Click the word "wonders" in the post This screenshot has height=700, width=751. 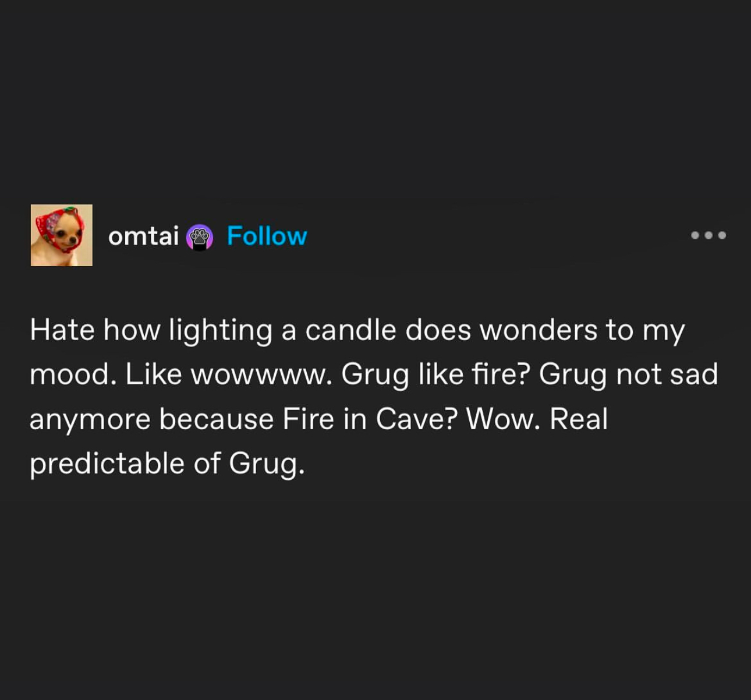[x=538, y=330]
